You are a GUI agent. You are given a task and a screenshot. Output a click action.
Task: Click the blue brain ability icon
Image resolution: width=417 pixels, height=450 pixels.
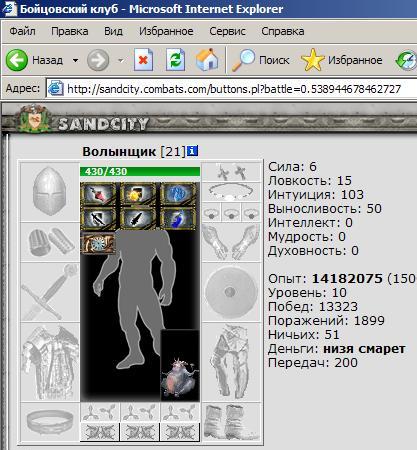tap(178, 194)
